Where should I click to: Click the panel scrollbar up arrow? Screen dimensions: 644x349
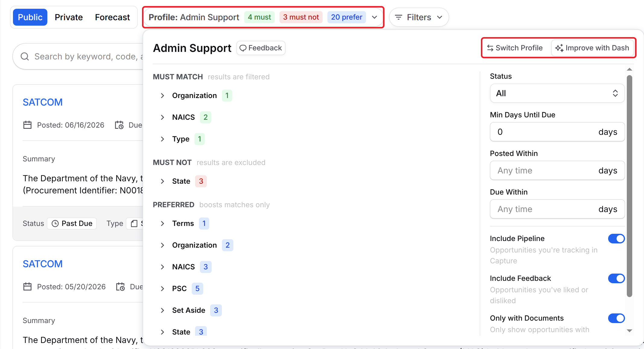(629, 69)
